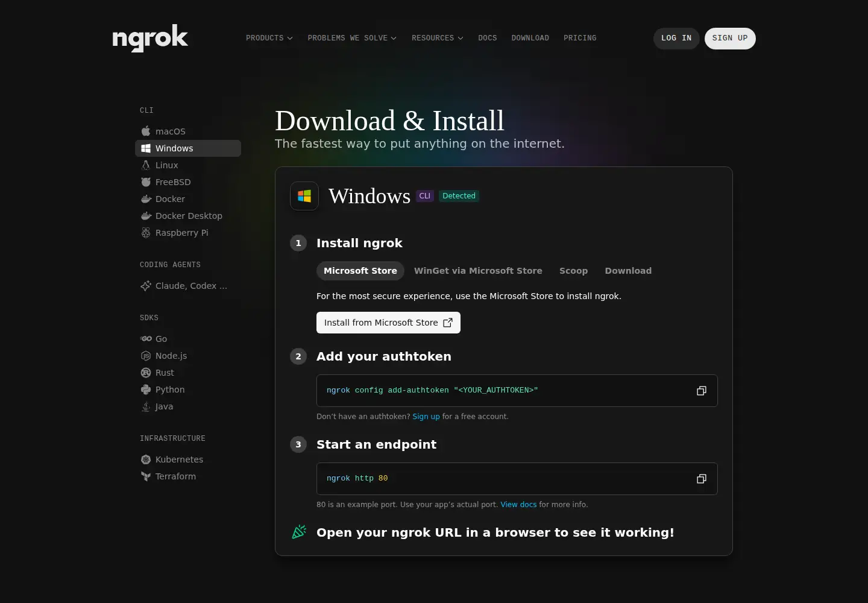
Task: Copy the add-authtoken command
Action: [x=702, y=391]
